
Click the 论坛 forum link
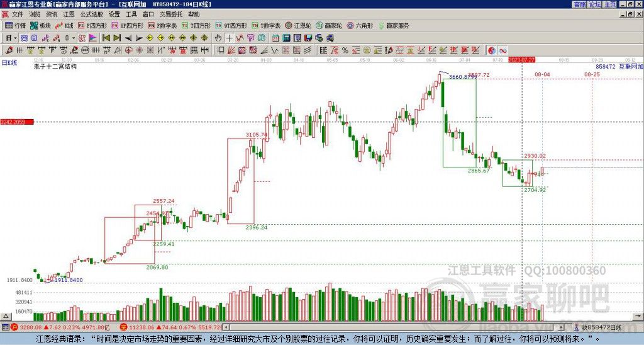point(595,4)
